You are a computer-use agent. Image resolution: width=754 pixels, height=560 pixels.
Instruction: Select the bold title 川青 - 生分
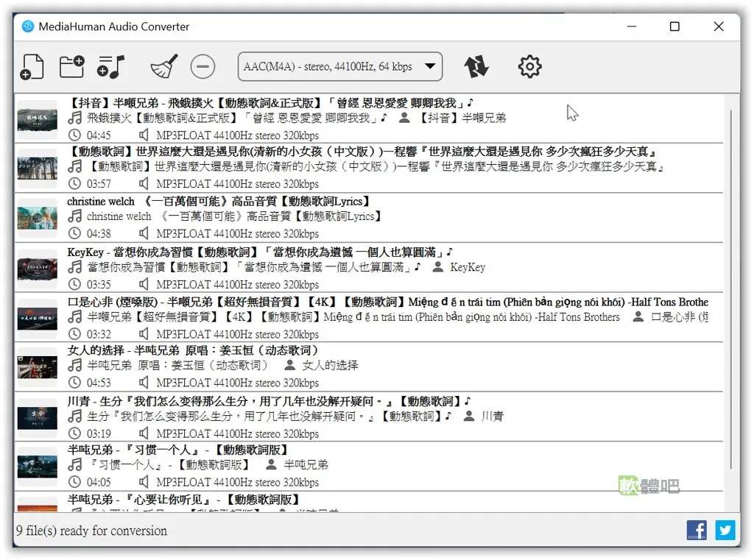click(x=269, y=401)
